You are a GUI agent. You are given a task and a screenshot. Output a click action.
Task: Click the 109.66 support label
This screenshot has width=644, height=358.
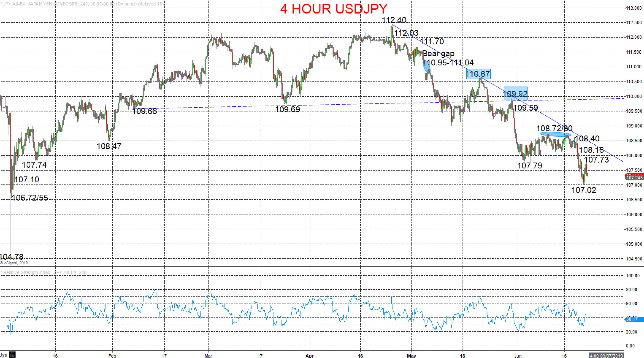tap(145, 111)
